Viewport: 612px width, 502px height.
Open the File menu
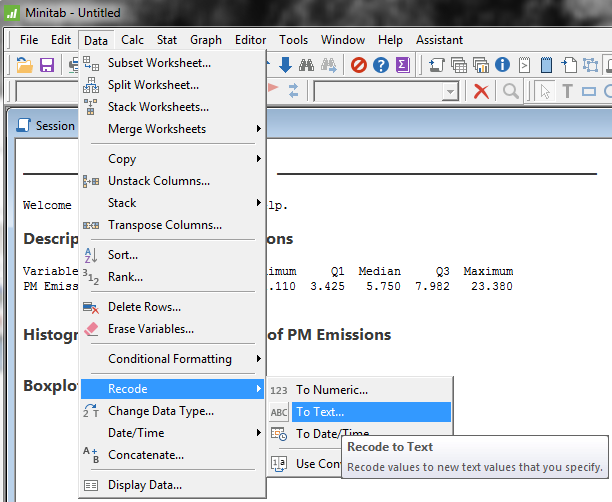(29, 40)
